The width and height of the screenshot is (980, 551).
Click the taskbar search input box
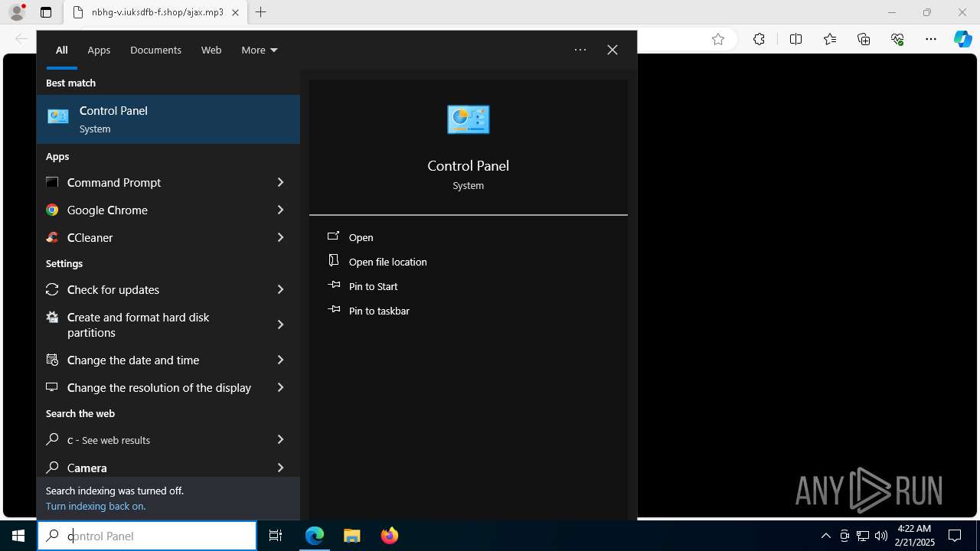[x=147, y=536]
